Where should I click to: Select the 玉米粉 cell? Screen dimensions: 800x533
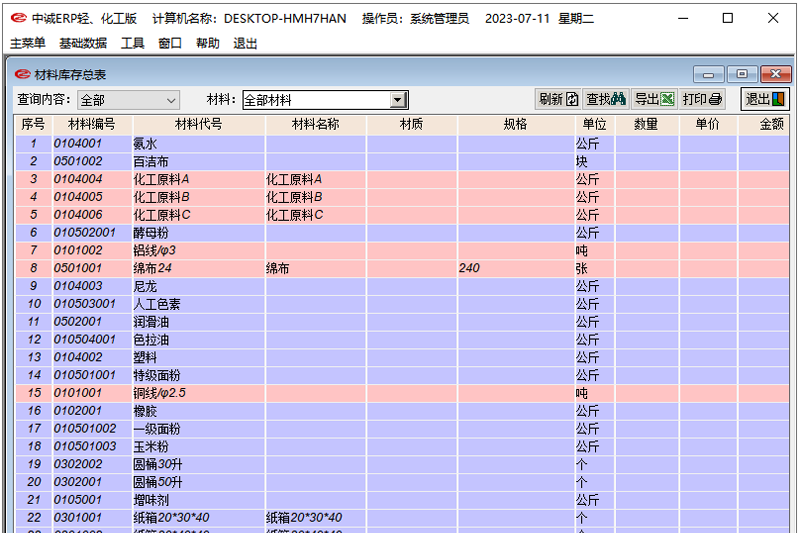pyautogui.click(x=198, y=447)
